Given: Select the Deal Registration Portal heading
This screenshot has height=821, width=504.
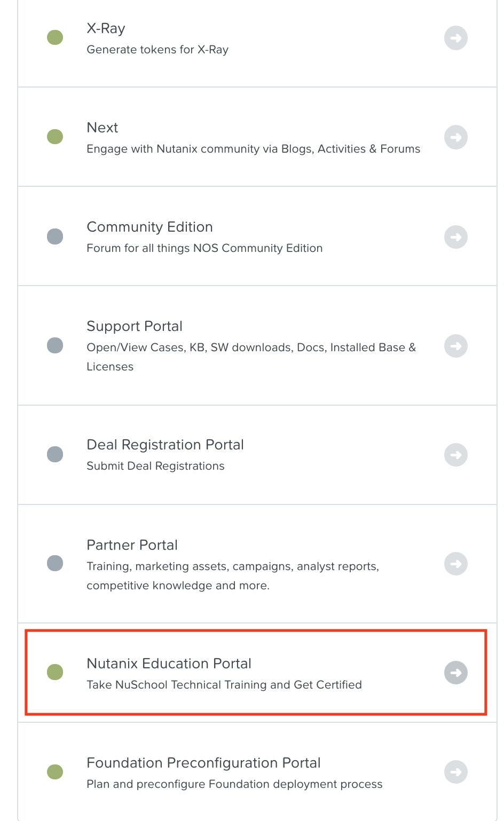Looking at the screenshot, I should [165, 445].
